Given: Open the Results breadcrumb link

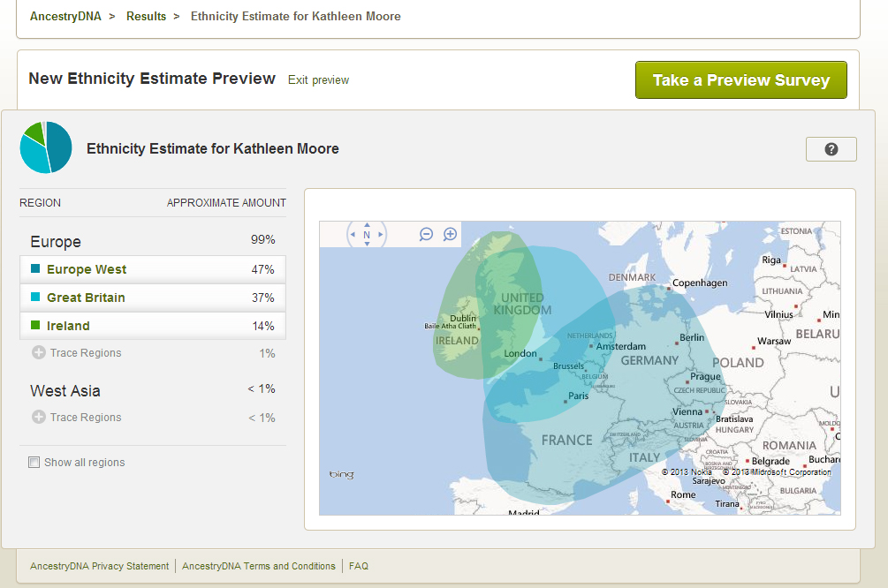Looking at the screenshot, I should pos(146,17).
